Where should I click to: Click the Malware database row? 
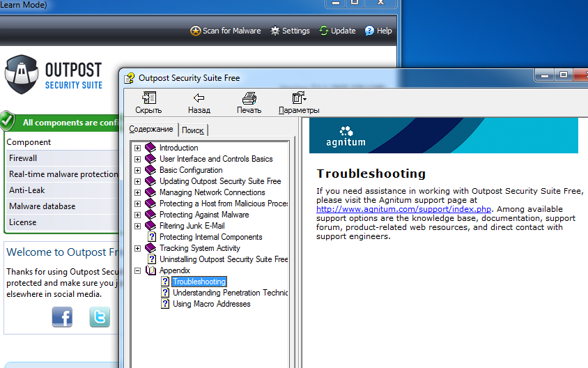click(x=62, y=206)
